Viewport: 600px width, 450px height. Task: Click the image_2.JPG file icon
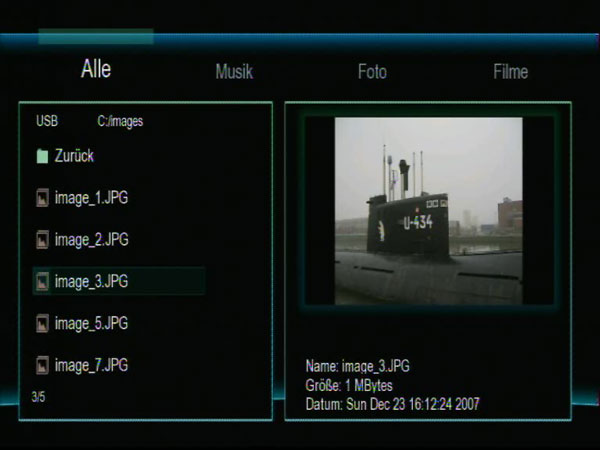[x=42, y=240]
